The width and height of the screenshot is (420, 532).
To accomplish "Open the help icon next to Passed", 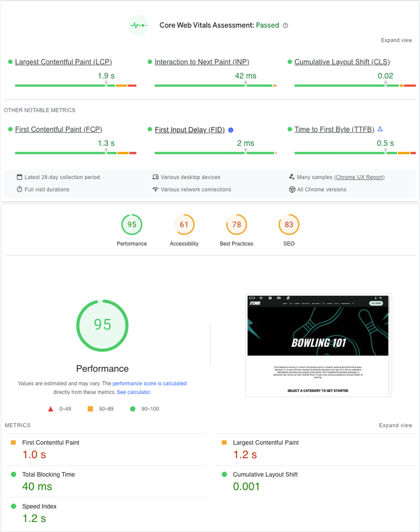I will click(286, 26).
